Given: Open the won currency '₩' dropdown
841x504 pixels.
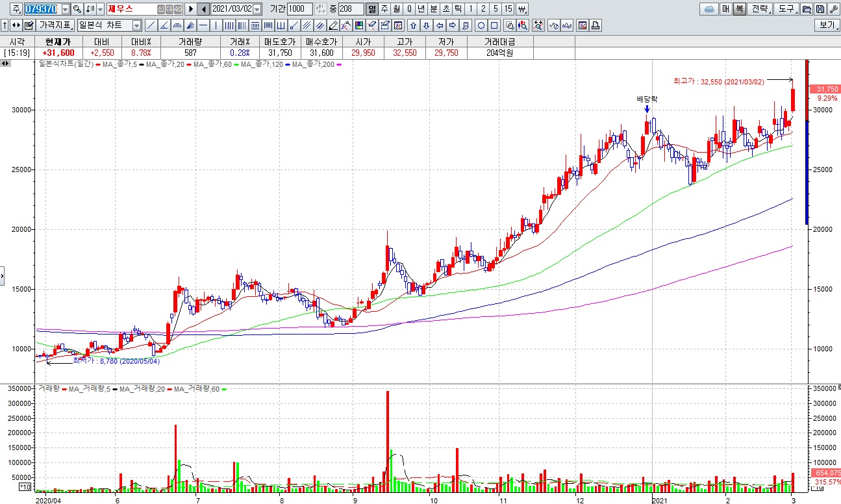Looking at the screenshot, I should 521,9.
